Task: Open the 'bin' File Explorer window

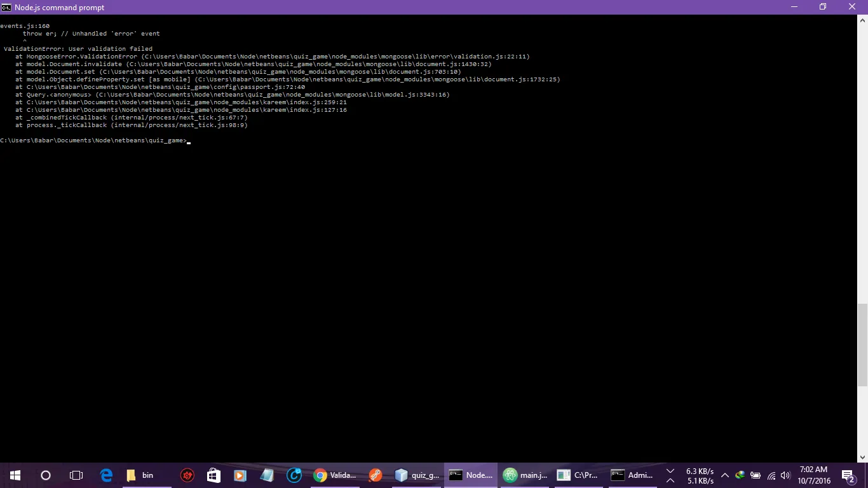Action: point(146,475)
